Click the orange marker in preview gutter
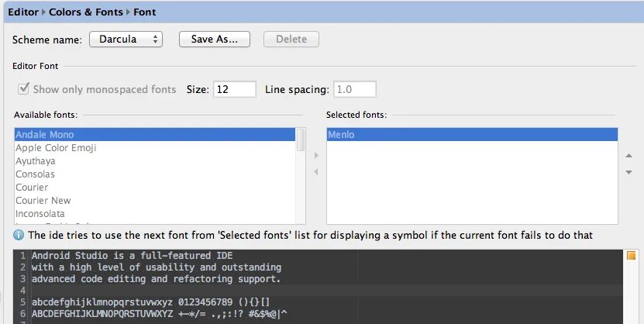The height and width of the screenshot is (324, 644). coord(632,256)
